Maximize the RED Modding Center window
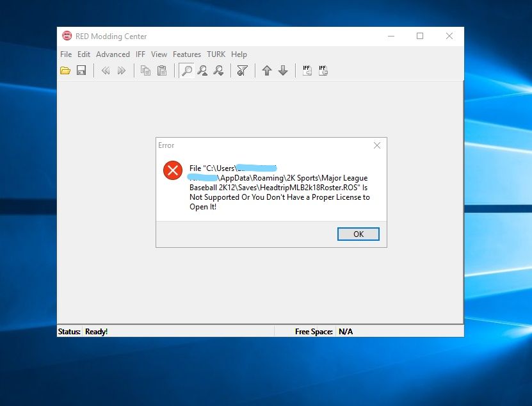Viewport: 532px width, 406px height. 420,36
